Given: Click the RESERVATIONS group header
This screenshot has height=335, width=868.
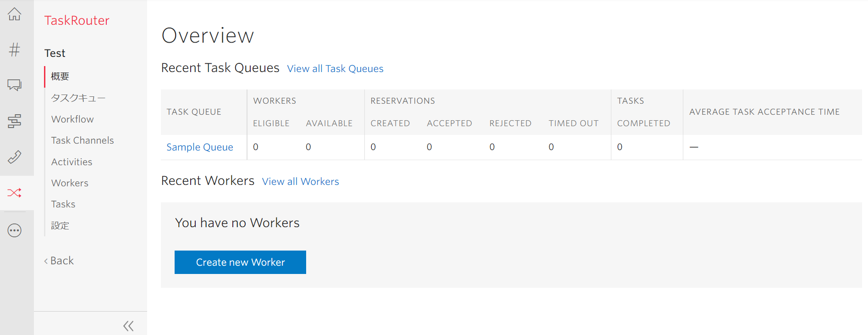Looking at the screenshot, I should point(402,101).
